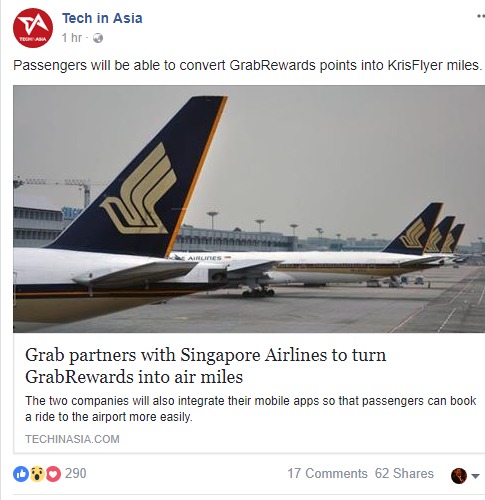
Task: View the 290 reactions count
Action: click(x=76, y=474)
